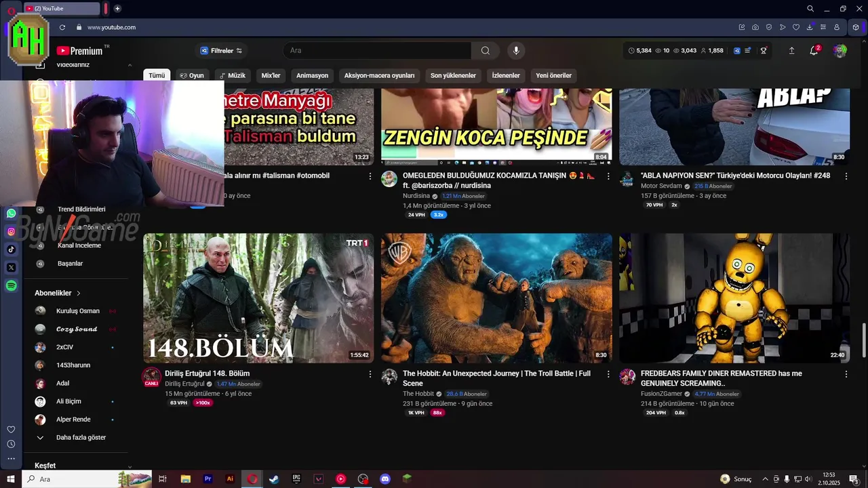
Task: Select the Son yüklenenler filter chip
Action: (453, 75)
